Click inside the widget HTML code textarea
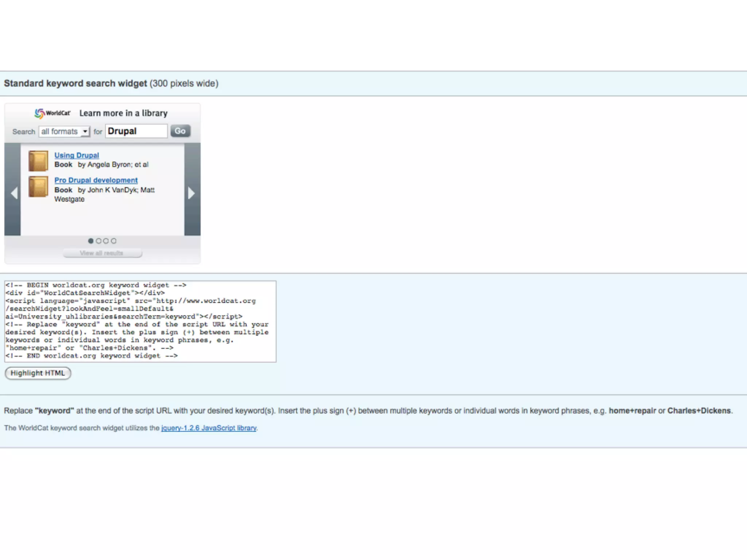Screen dimensions: 747x560 [x=140, y=321]
